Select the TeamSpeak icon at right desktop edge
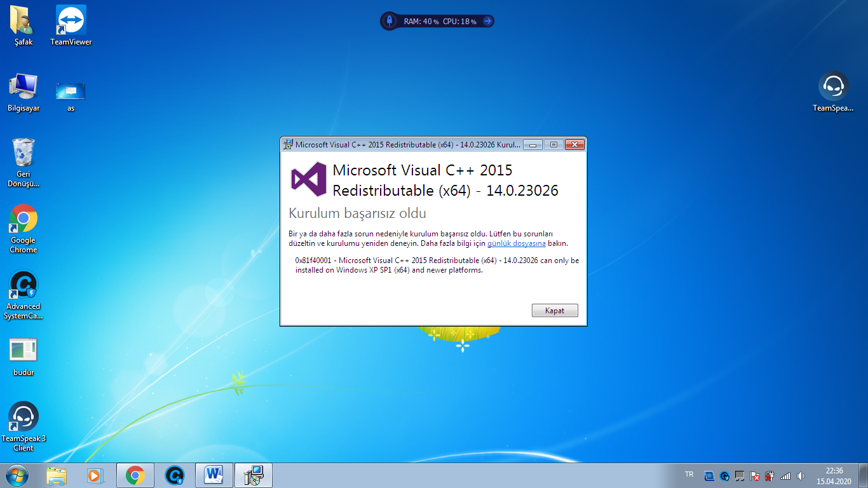Viewport: 868px width, 488px height. (833, 92)
